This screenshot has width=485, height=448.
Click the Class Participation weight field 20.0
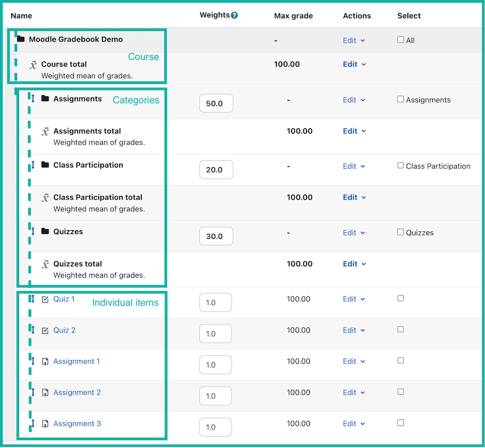pyautogui.click(x=216, y=169)
